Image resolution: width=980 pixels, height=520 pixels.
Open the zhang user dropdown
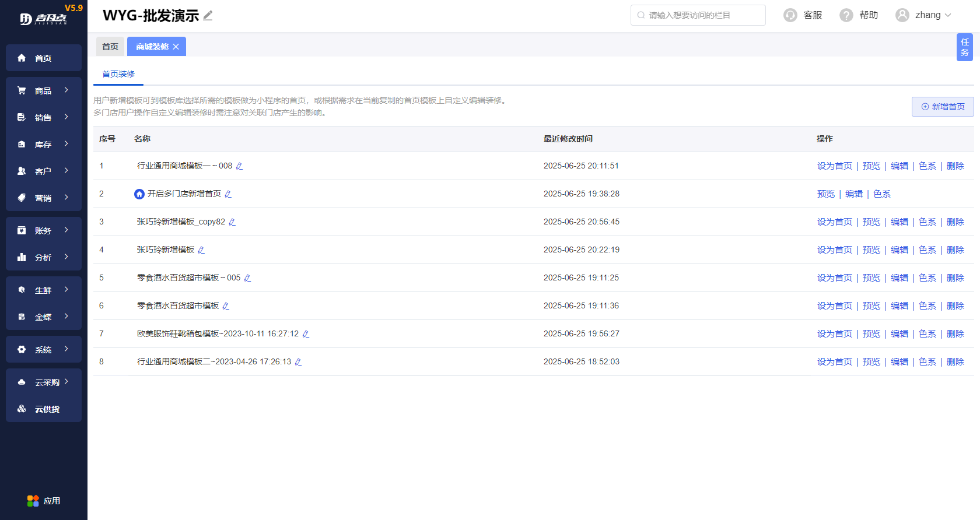[x=923, y=15]
